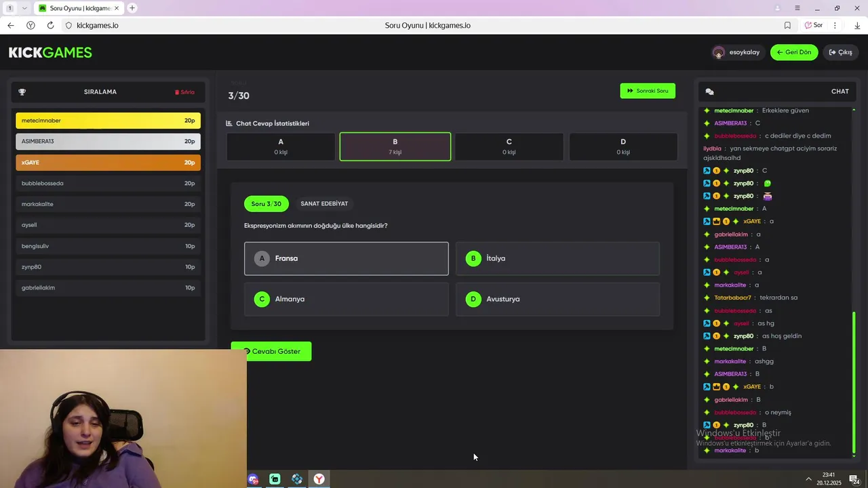Image resolution: width=868 pixels, height=488 pixels.
Task: Click the SANAT EDEBİYAT category label
Action: click(324, 203)
